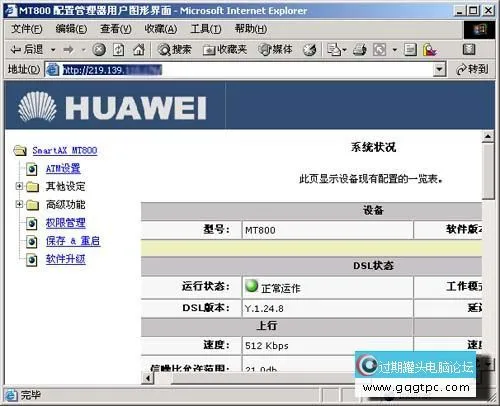Click the green DSL status indicator
Image resolution: width=500 pixels, height=406 pixels.
[251, 286]
